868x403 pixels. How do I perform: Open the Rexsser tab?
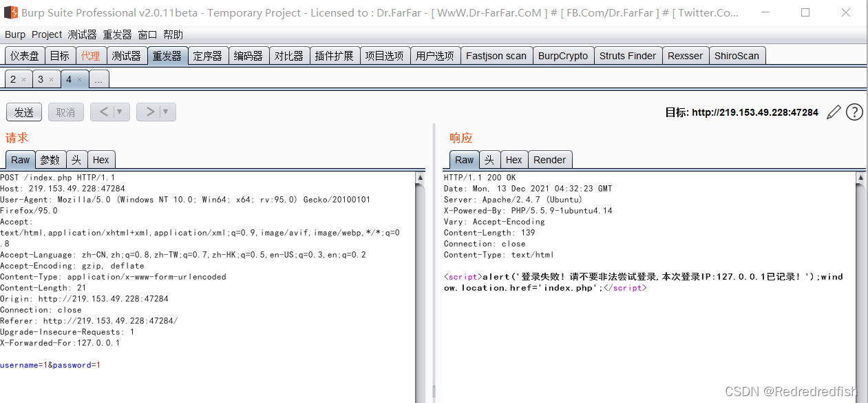[686, 56]
